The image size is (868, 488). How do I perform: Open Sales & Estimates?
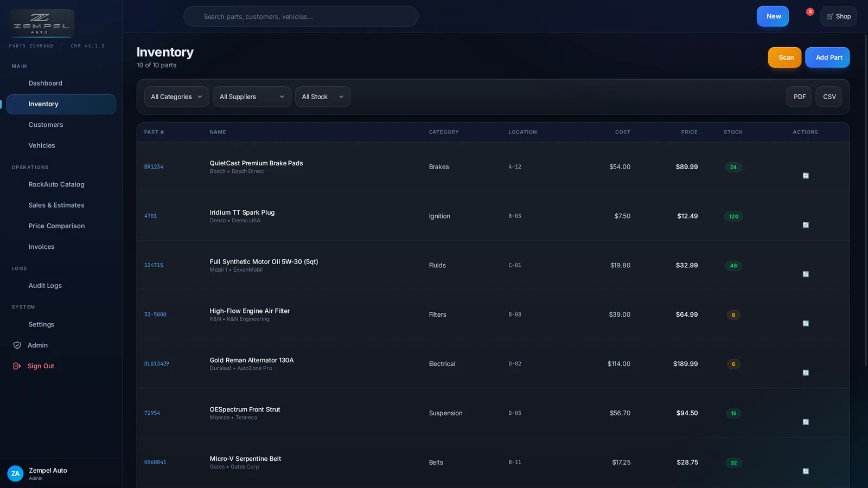click(61, 206)
